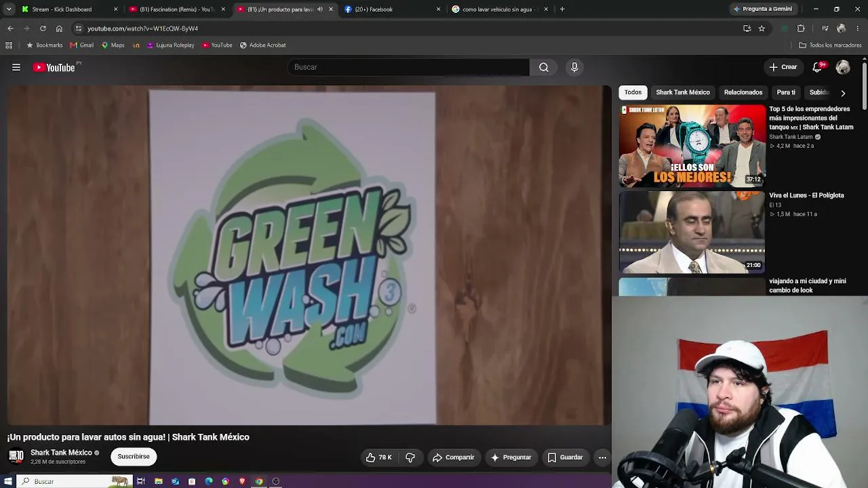Launch File Explorer from the taskbar
This screenshot has width=868, height=488.
[x=158, y=481]
